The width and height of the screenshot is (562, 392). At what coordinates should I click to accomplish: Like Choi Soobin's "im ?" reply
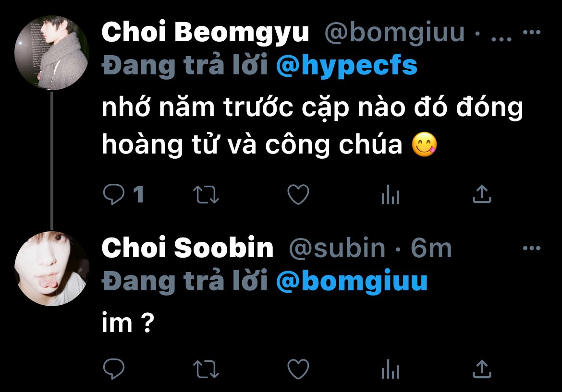(298, 369)
